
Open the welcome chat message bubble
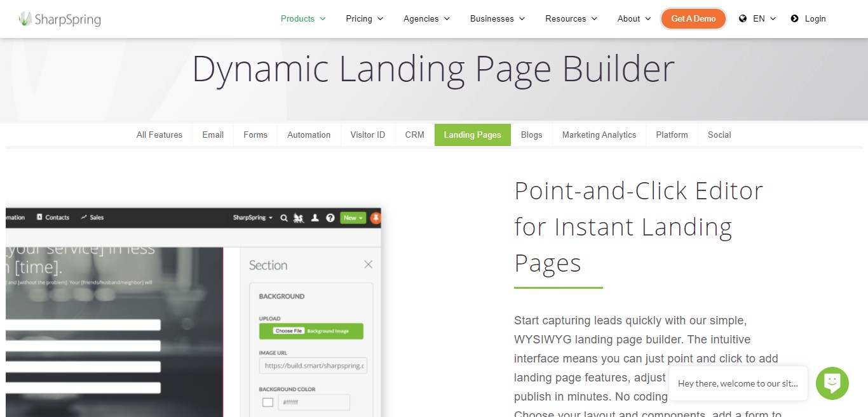[x=738, y=383]
